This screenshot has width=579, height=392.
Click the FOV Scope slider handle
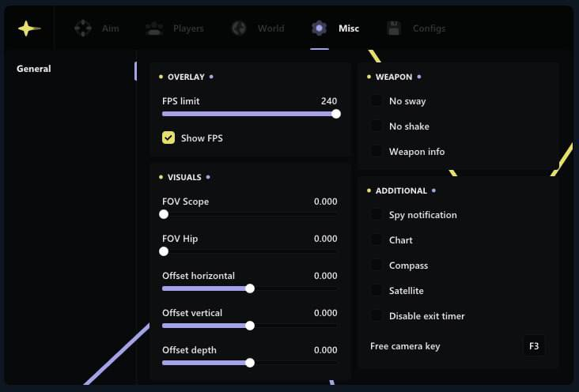coord(164,214)
